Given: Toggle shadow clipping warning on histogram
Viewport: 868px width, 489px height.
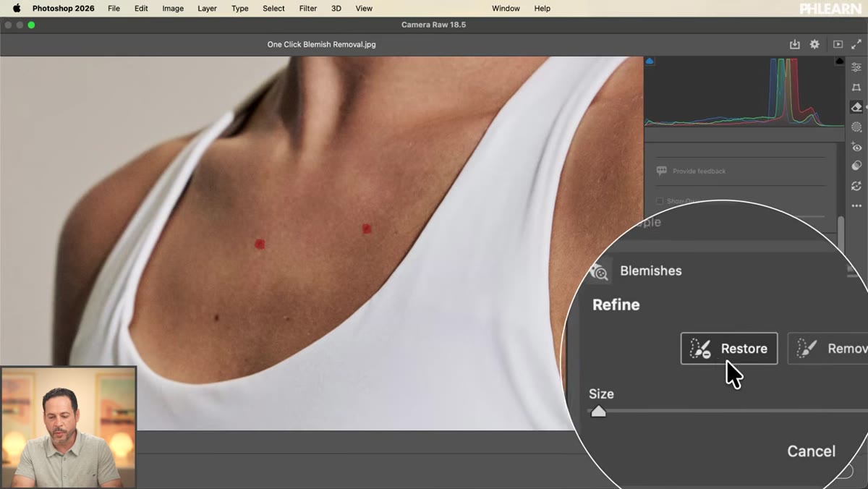Looking at the screenshot, I should (650, 61).
